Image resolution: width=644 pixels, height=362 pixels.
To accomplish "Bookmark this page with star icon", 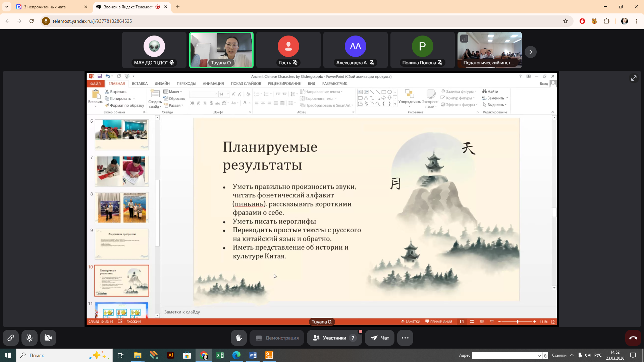I will coord(566,21).
